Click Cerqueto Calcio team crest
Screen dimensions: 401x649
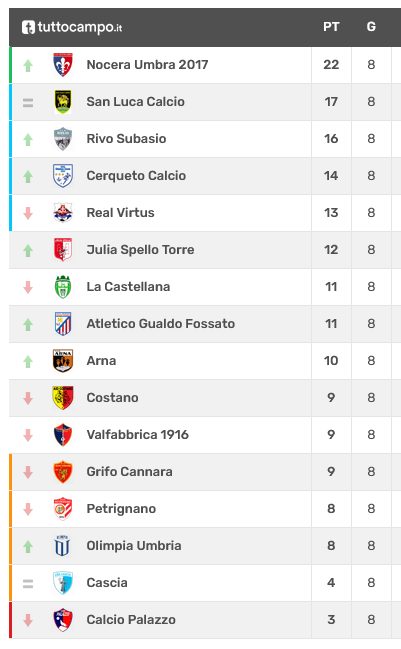pos(63,176)
